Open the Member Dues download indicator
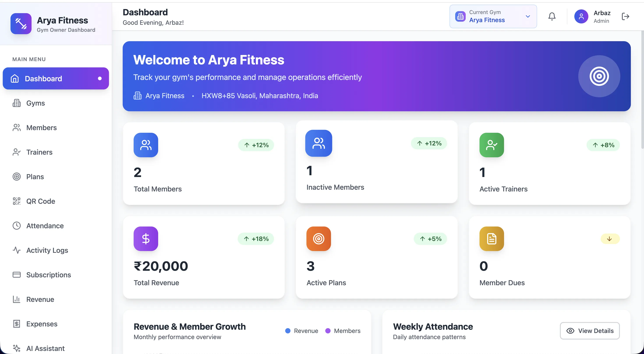Screen dimensions: 644x354 click(609, 239)
